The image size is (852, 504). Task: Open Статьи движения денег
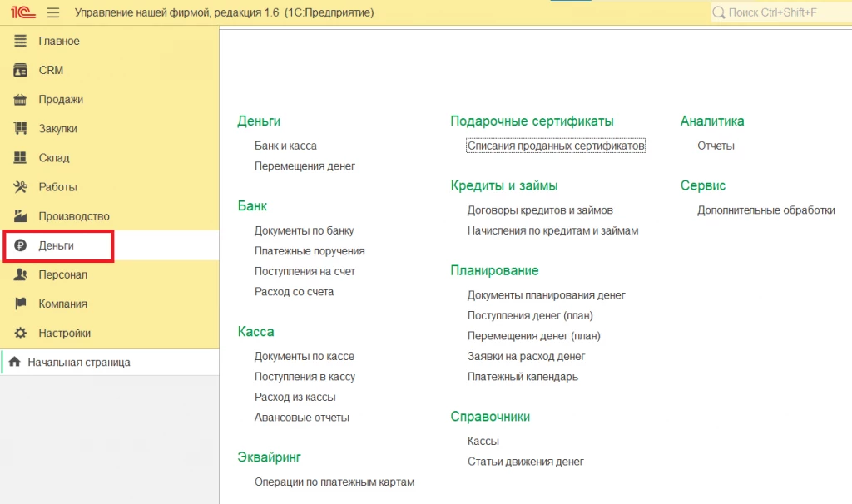coord(526,462)
